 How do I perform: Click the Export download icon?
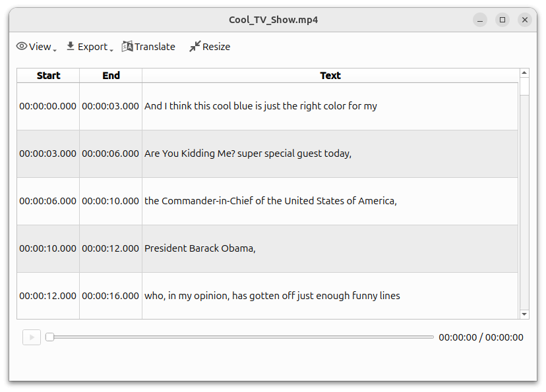[x=71, y=46]
